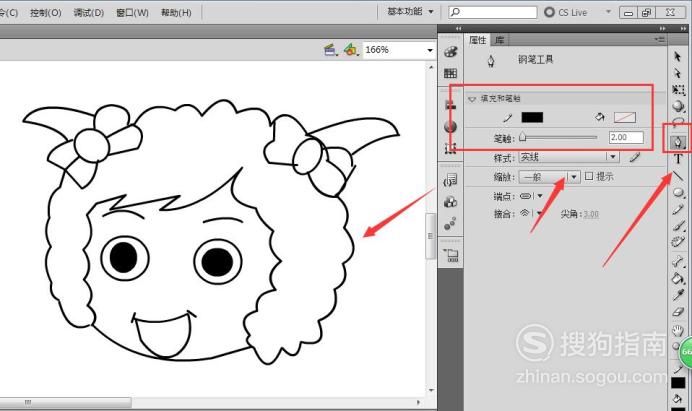Open the collapsed Swatches panel icon

[451, 73]
